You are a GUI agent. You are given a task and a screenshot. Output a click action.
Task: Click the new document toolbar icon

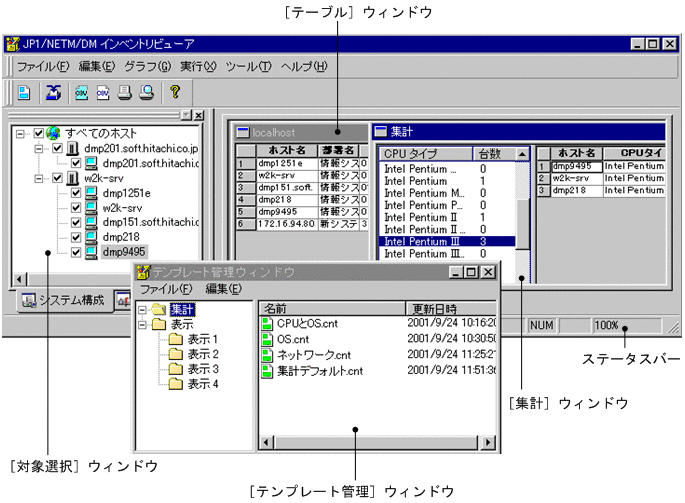point(24,92)
